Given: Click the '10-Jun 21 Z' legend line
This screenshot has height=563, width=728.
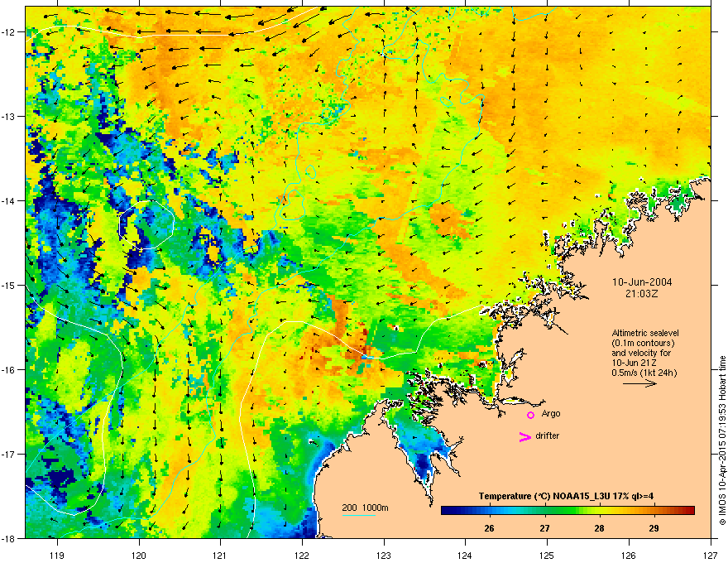Looking at the screenshot, I should tap(634, 363).
